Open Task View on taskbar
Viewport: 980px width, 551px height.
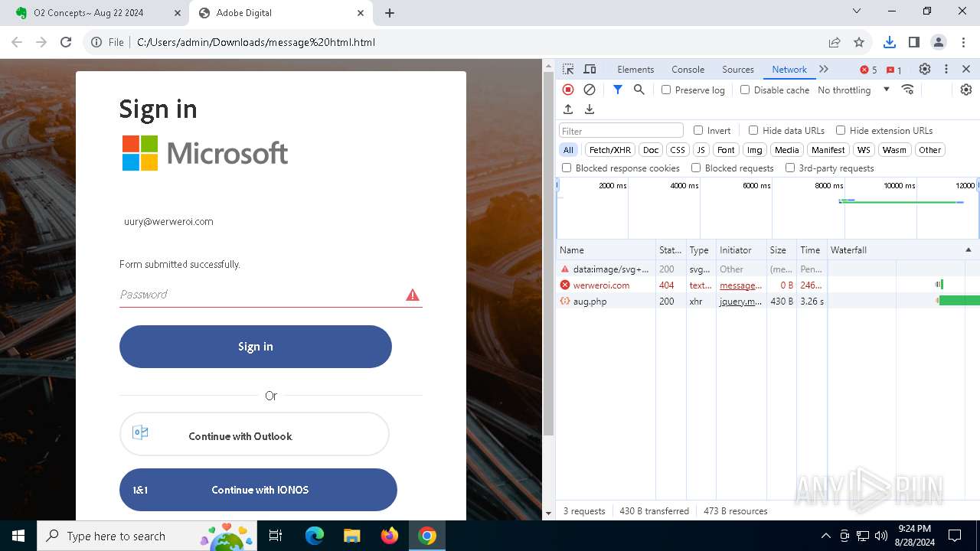(x=276, y=536)
